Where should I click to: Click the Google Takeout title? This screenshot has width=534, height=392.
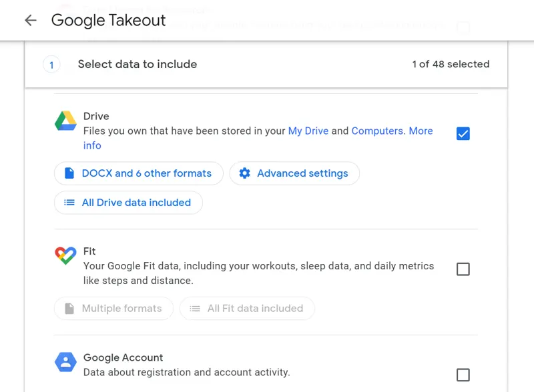[x=108, y=21]
